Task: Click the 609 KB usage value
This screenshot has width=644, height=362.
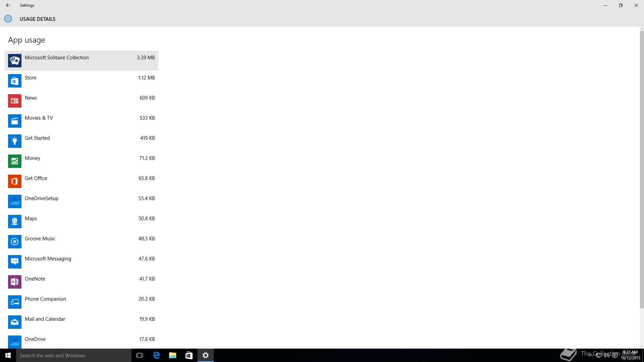Action: pos(147,98)
